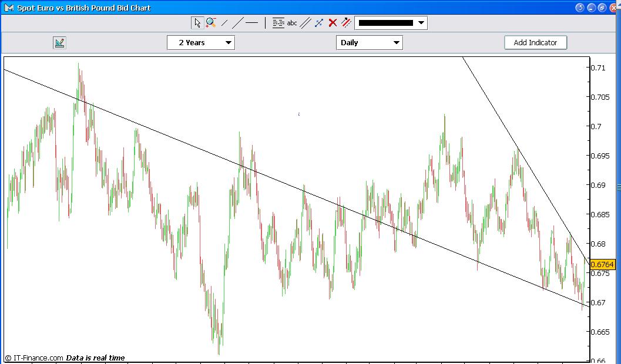Screen dimensions: 621x364
Task: Select the blue zigzag retracement tool
Action: coord(318,23)
